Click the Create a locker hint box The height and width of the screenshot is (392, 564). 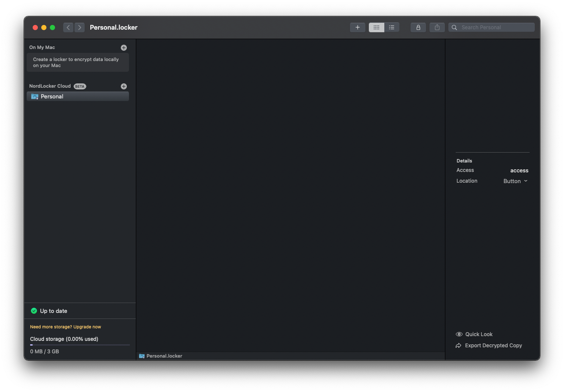click(78, 63)
